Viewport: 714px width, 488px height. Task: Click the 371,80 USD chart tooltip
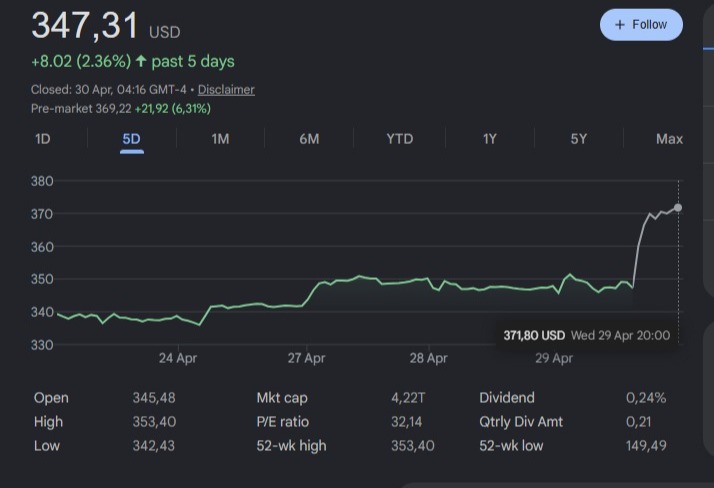tap(586, 335)
